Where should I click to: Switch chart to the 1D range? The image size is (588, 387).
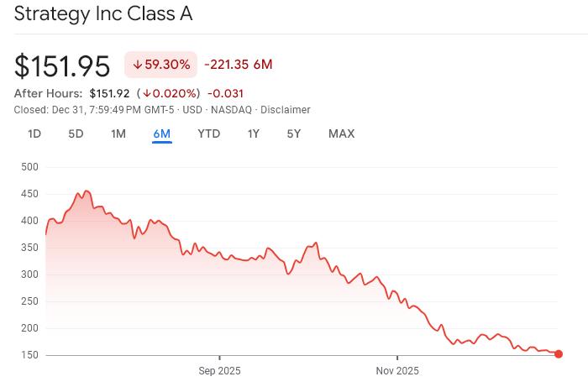click(x=34, y=133)
